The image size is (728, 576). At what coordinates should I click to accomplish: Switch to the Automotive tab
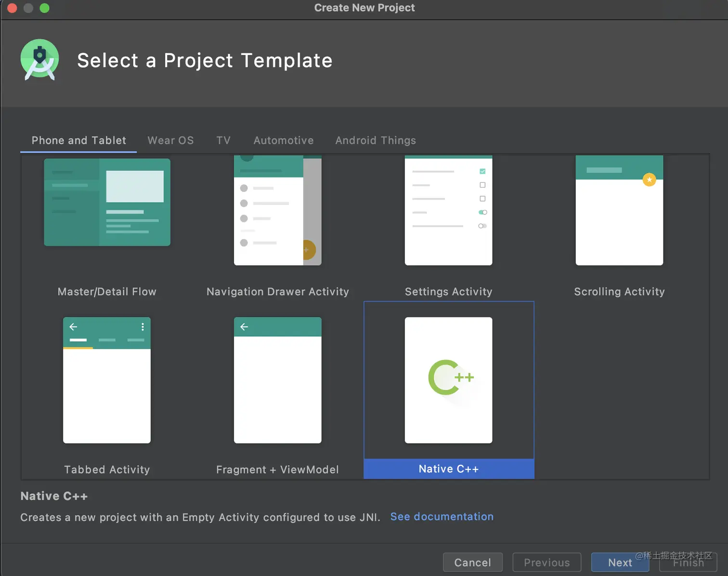pyautogui.click(x=284, y=141)
